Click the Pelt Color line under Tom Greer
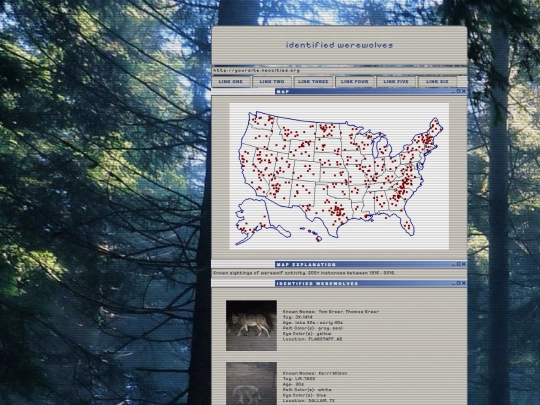Screen dimensions: 540x405 click(x=313, y=328)
